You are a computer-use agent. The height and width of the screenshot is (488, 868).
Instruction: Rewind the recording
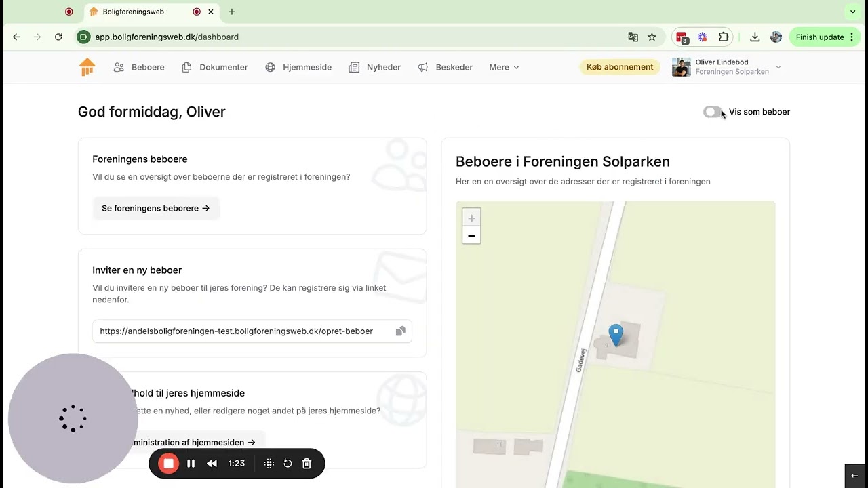tap(212, 464)
